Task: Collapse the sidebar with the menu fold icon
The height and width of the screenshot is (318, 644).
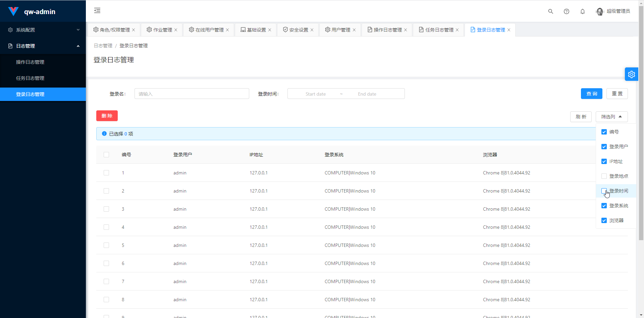Action: [97, 10]
